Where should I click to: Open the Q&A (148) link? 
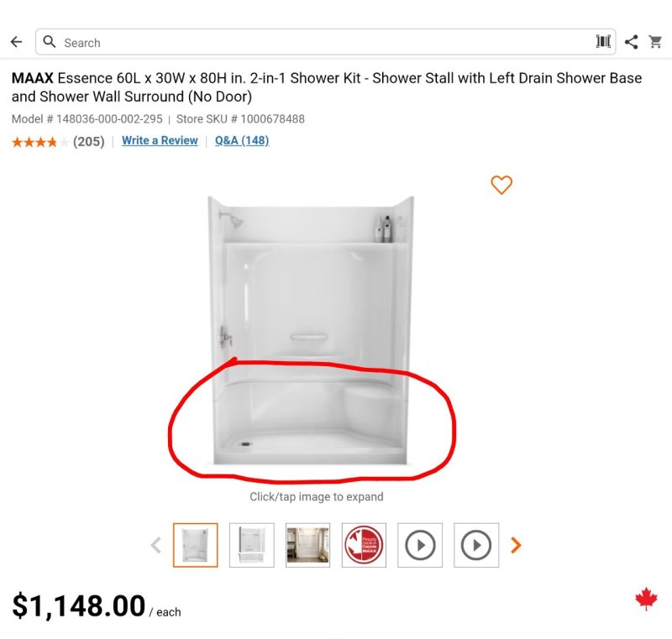[242, 140]
